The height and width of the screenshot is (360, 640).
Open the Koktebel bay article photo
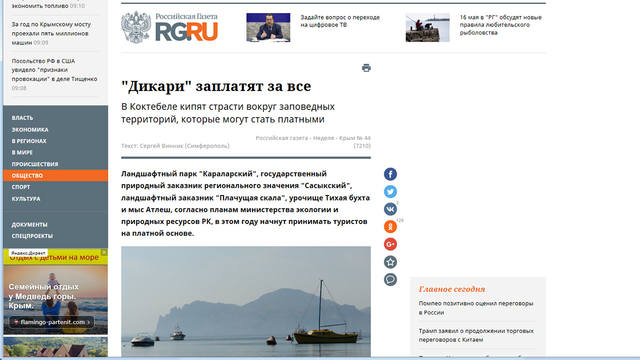pyautogui.click(x=246, y=302)
